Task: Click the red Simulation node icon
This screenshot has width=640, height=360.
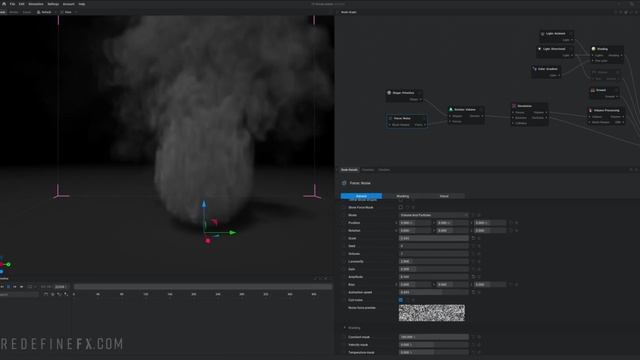Action: (x=514, y=106)
